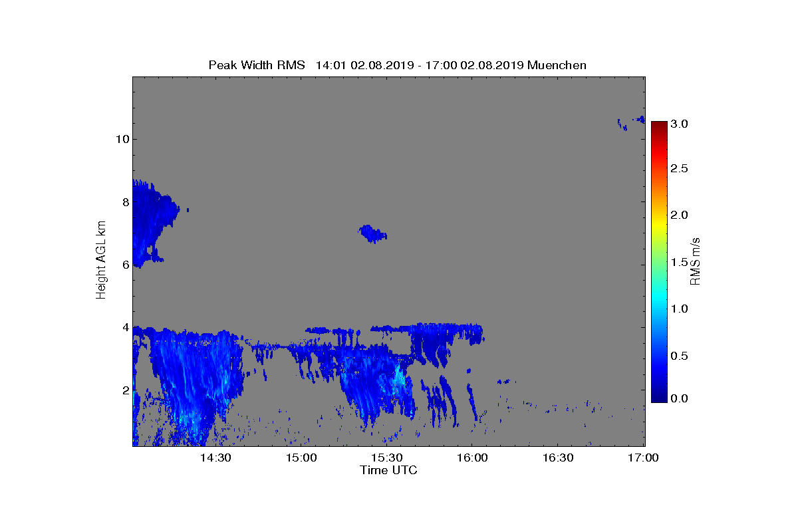Click colorbar value '3.0'
Screen dimensions: 798x532
pyautogui.click(x=679, y=124)
